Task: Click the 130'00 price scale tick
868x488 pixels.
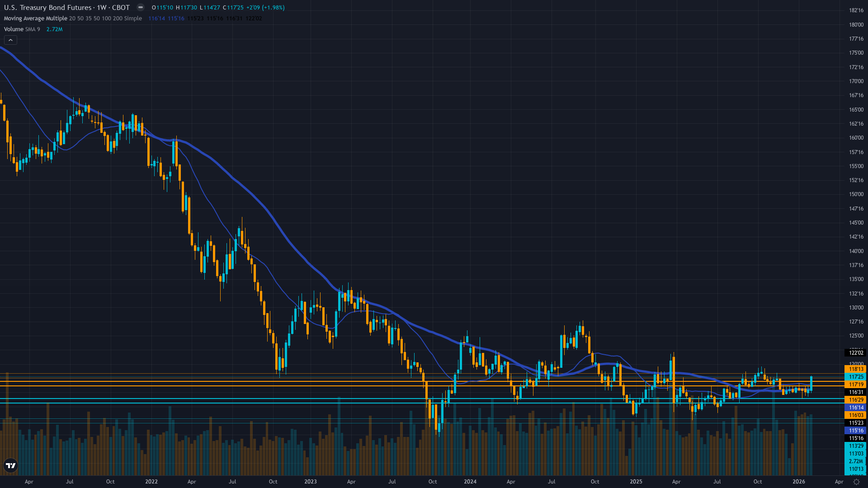Action: [x=856, y=308]
